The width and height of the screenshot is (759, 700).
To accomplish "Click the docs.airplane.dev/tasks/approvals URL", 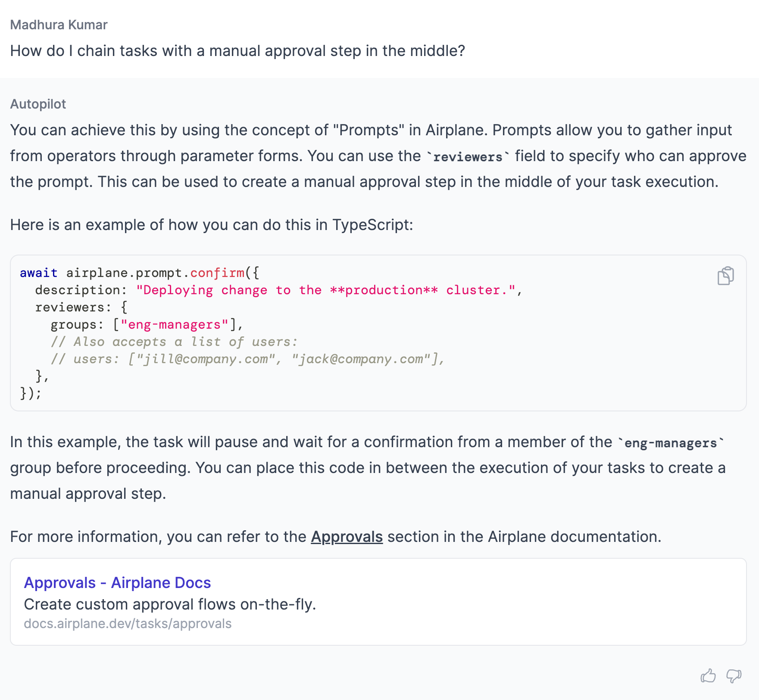I will click(128, 624).
